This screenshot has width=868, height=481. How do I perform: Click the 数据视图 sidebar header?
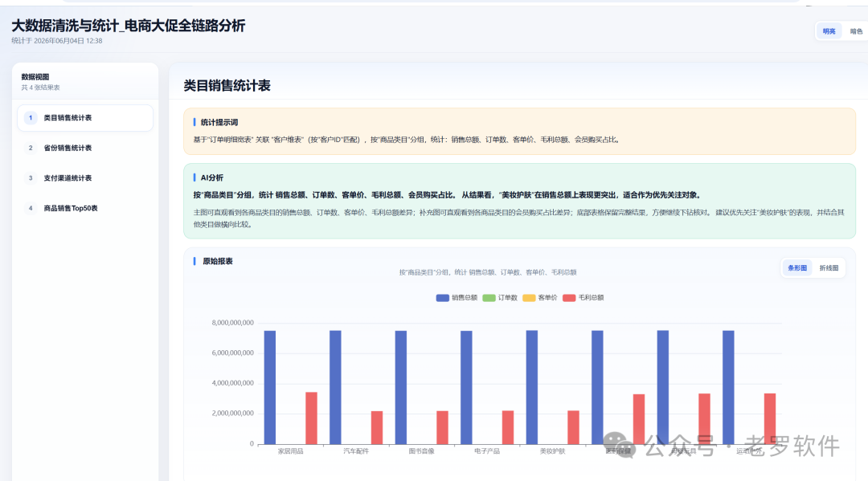coord(35,77)
